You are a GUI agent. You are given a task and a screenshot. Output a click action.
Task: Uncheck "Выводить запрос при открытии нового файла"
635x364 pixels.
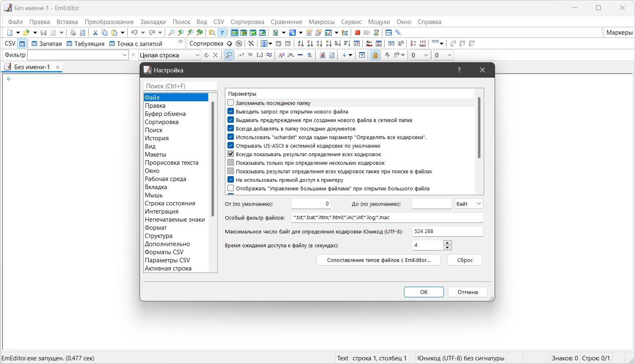tap(231, 111)
